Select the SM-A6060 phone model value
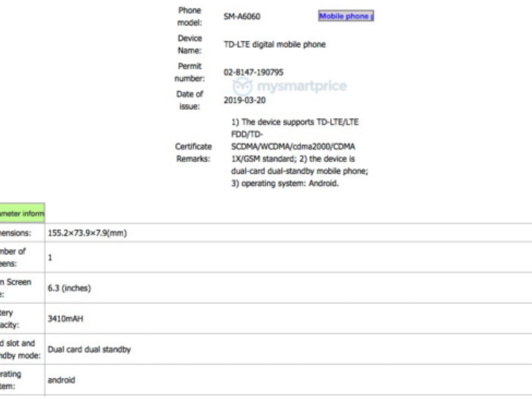The width and height of the screenshot is (532, 399). [x=242, y=17]
